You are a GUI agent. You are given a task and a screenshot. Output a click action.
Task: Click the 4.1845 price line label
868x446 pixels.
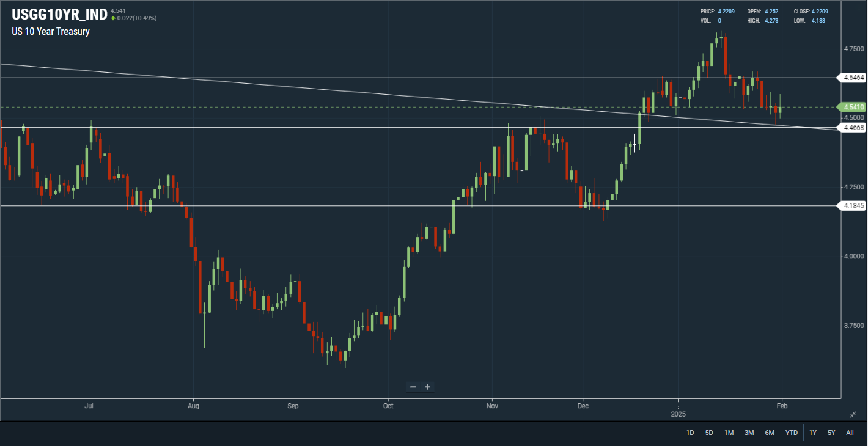click(x=853, y=206)
